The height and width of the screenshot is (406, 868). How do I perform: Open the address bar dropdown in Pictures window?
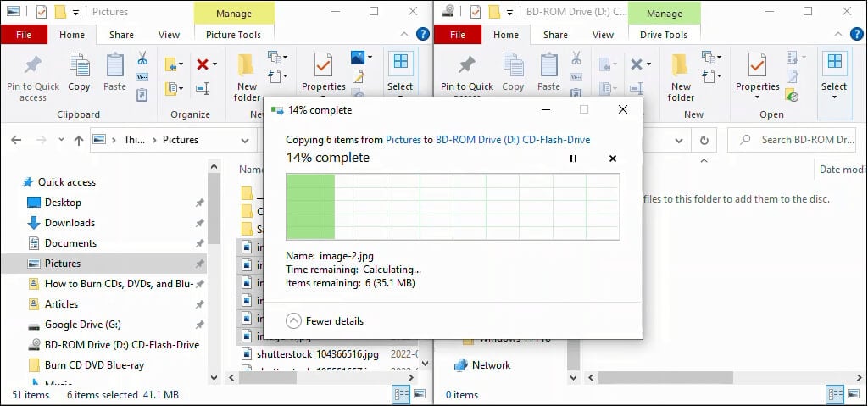(245, 140)
